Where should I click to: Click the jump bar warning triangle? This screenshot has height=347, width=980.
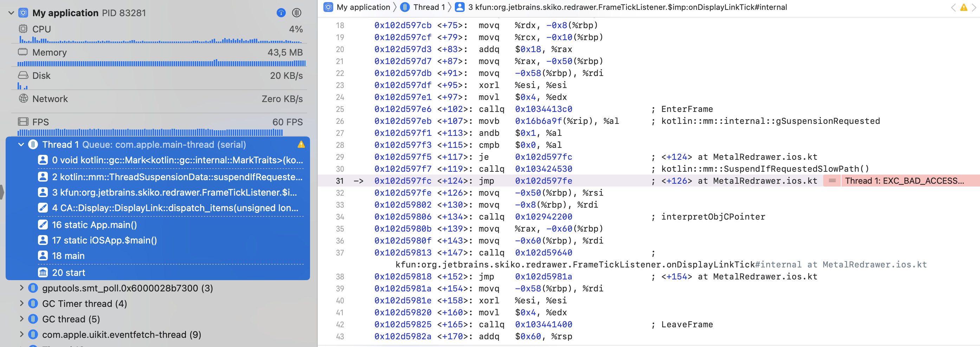(x=963, y=7)
